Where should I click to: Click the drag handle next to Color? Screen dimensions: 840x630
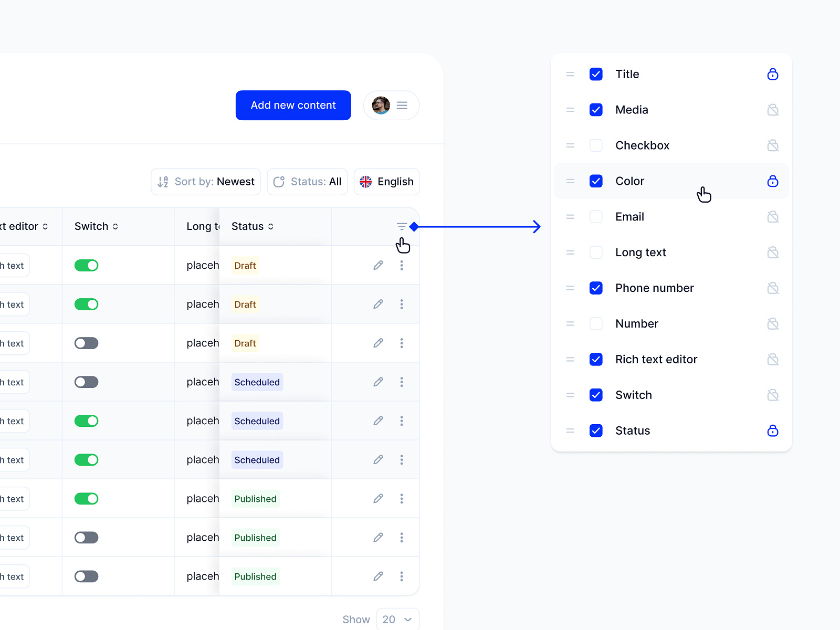pyautogui.click(x=570, y=181)
